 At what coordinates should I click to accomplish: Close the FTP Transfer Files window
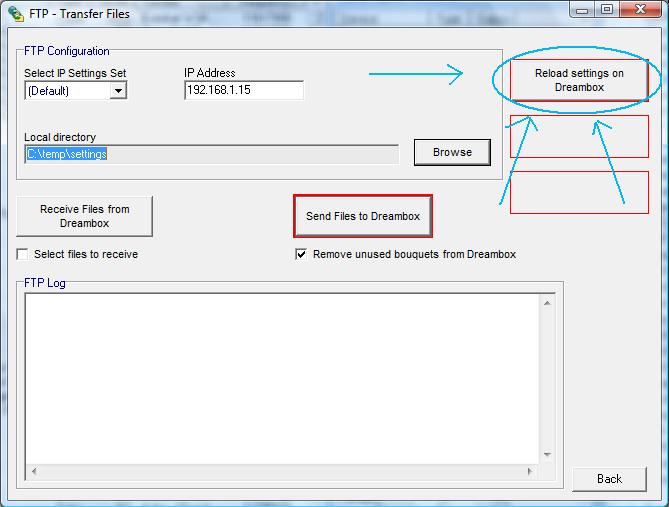(640, 9)
